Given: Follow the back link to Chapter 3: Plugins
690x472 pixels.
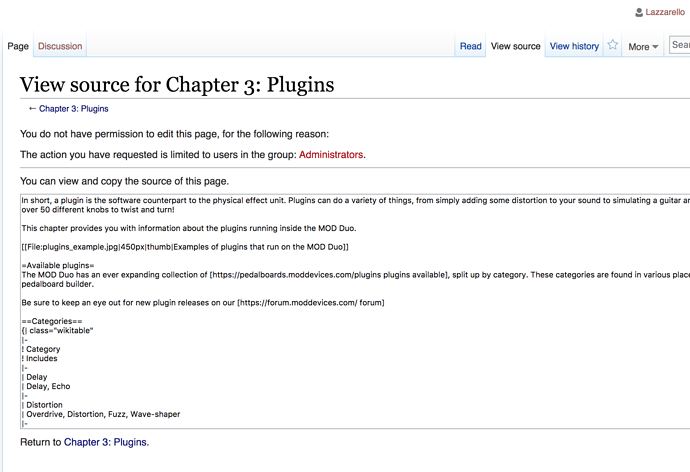Looking at the screenshot, I should pos(73,109).
